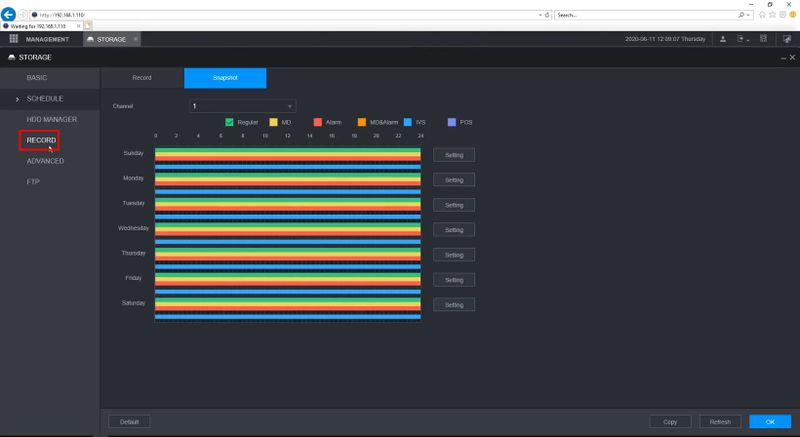Image resolution: width=800 pixels, height=437 pixels.
Task: Select the STORAGE top tab
Action: (111, 39)
